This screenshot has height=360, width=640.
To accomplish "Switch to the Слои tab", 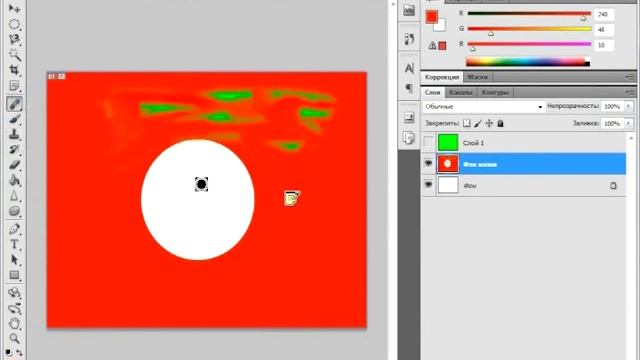I will (x=433, y=92).
